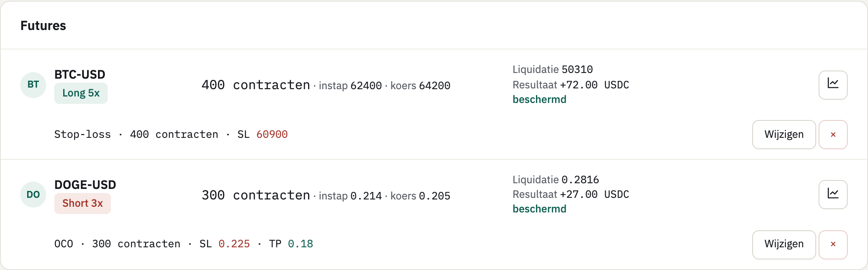Screen dimensions: 868x270
Task: Click the SL 60900 stop-loss price
Action: tap(263, 134)
